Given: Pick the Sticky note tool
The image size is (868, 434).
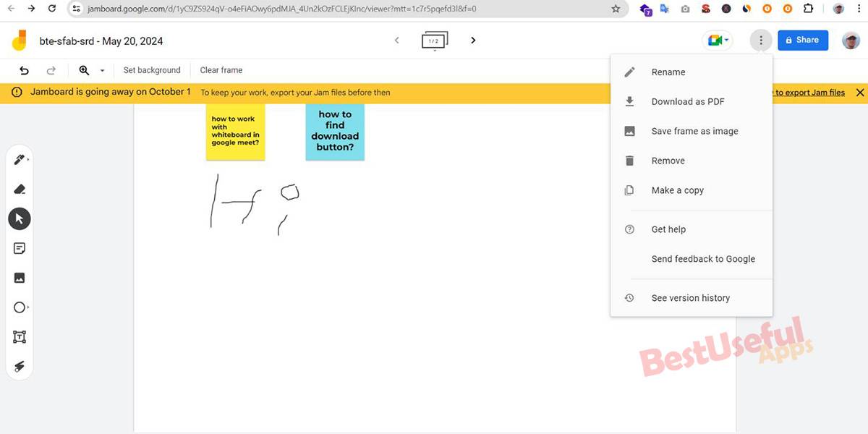Looking at the screenshot, I should [x=20, y=247].
